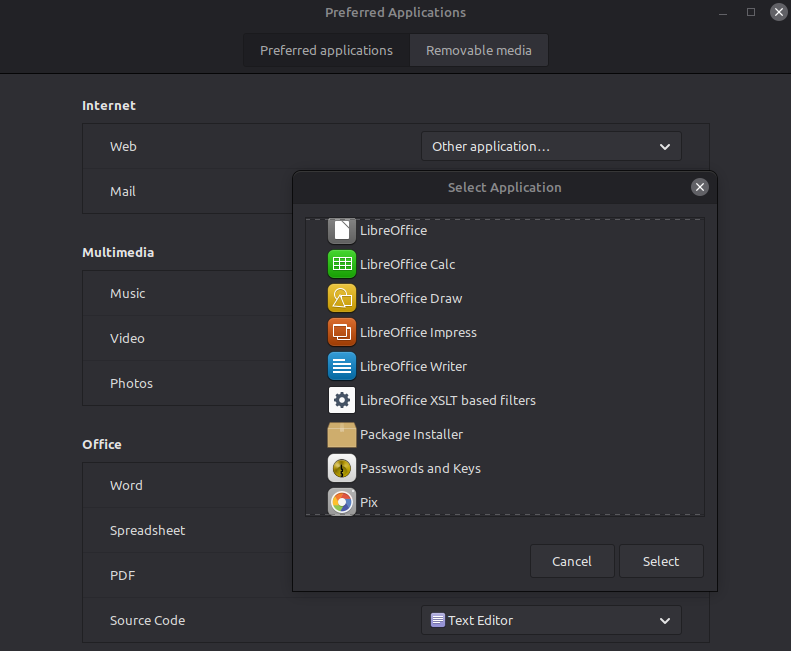The height and width of the screenshot is (651, 791).
Task: Pick "LibreOffice Writer" entry name
Action: (x=413, y=367)
